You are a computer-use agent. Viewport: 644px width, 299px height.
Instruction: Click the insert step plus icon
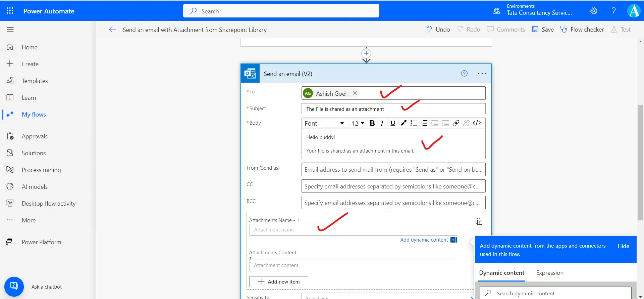[366, 53]
